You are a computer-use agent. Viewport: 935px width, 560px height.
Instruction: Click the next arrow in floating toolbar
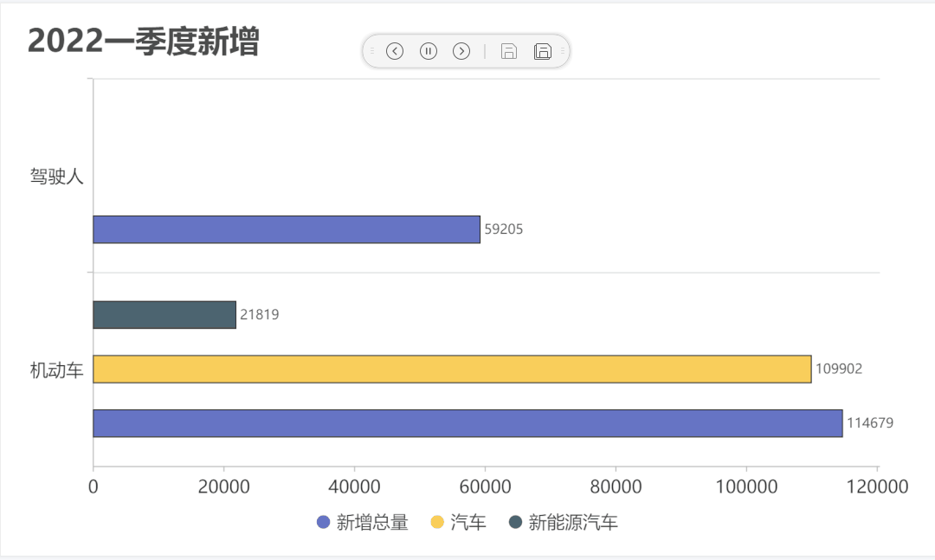coord(461,51)
